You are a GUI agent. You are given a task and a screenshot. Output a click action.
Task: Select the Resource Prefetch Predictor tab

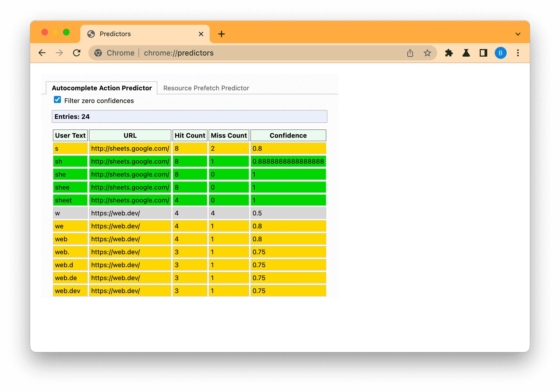pyautogui.click(x=206, y=88)
